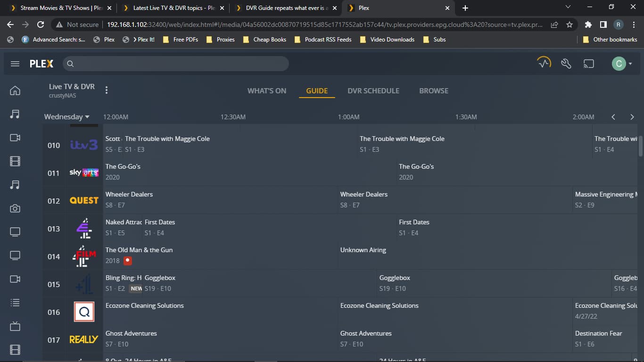The image size is (644, 362).
Task: Focus the Plex search field
Action: coord(176,64)
